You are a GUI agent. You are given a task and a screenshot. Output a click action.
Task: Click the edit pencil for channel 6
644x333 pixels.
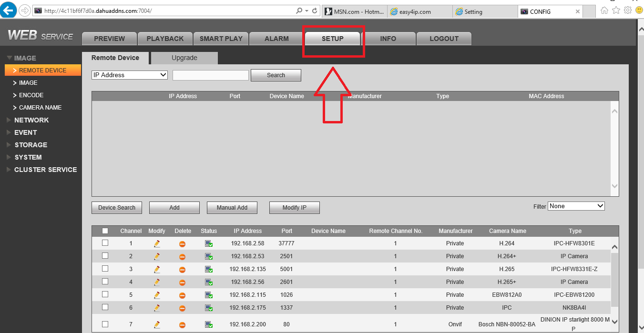[157, 308]
